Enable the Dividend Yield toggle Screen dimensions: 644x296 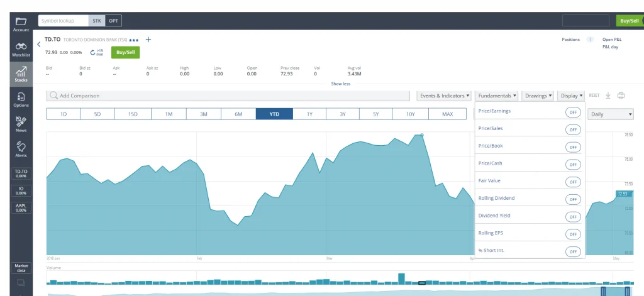coord(572,216)
